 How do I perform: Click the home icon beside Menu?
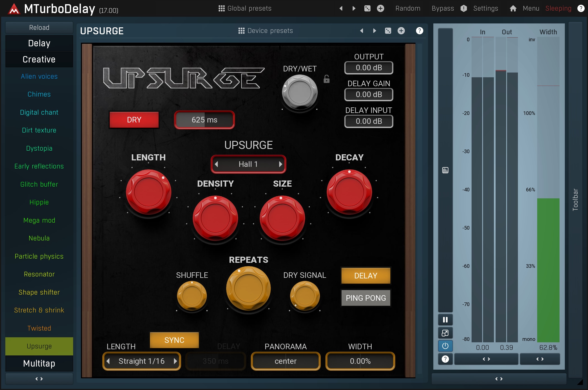[x=513, y=8]
